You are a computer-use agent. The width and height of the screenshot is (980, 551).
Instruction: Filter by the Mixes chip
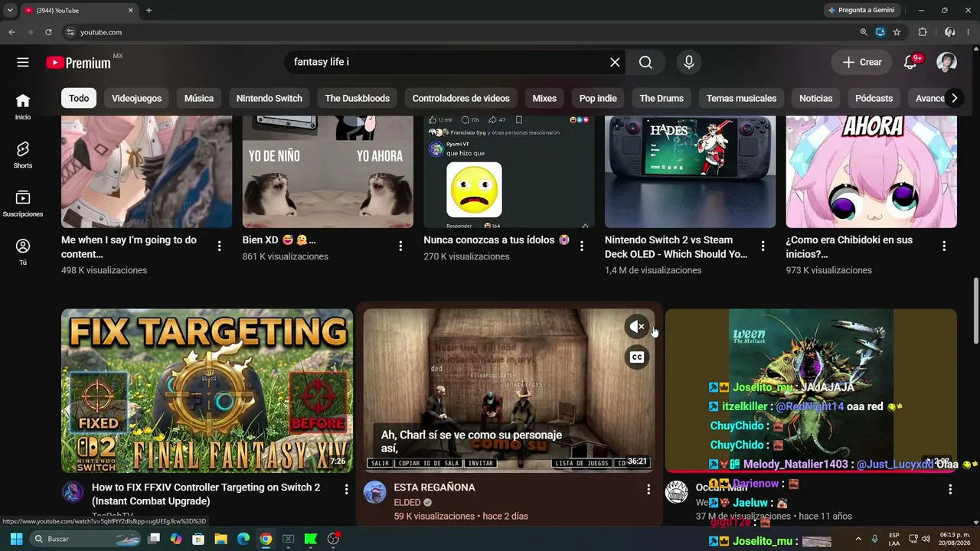[x=544, y=98]
